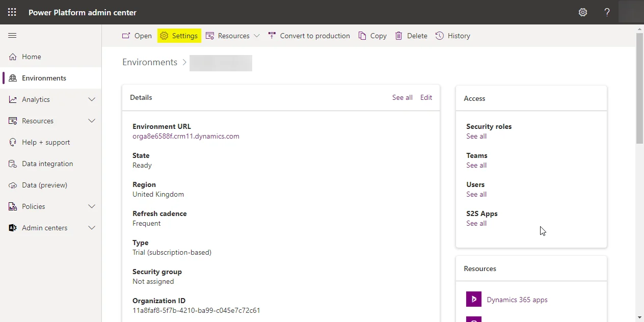
Task: See all Security roles
Action: tap(476, 136)
